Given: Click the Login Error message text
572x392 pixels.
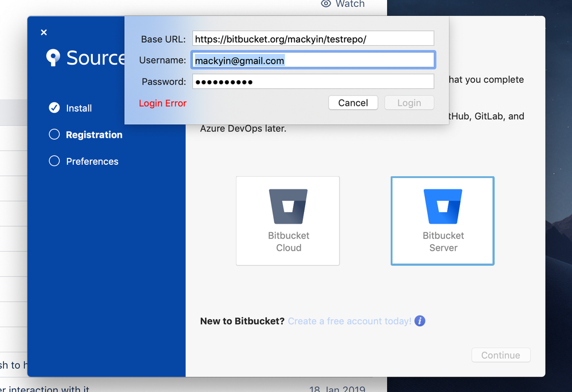Looking at the screenshot, I should tap(163, 103).
